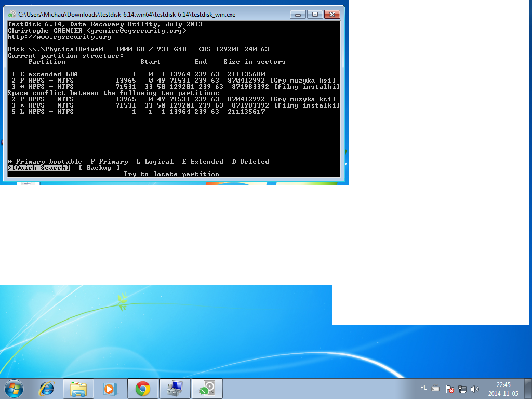Image resolution: width=532 pixels, height=399 pixels.
Task: Select the Quick Search option
Action: [39, 168]
